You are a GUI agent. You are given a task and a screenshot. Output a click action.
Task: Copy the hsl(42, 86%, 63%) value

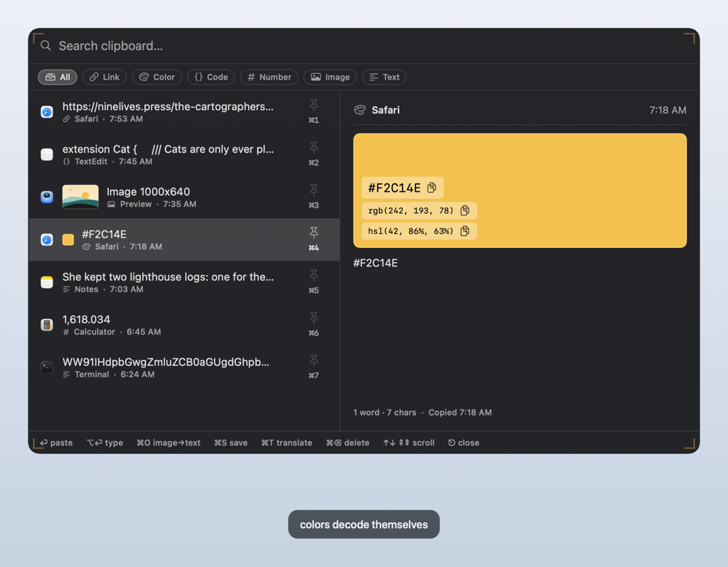point(465,231)
